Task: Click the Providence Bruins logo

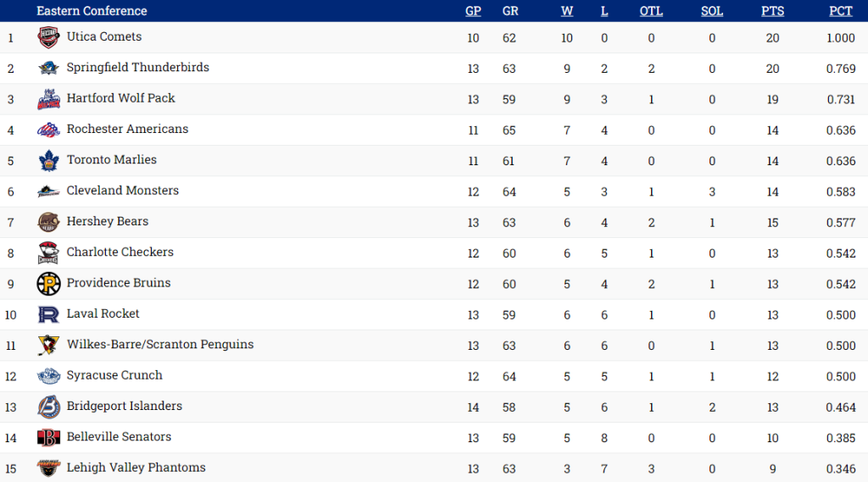Action: (48, 284)
